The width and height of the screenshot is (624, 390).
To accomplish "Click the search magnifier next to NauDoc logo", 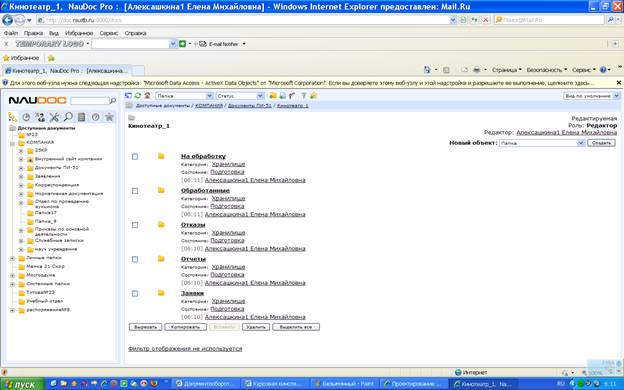I will point(113,101).
